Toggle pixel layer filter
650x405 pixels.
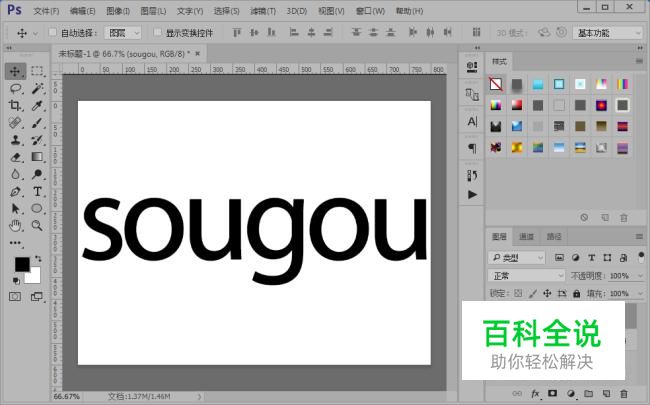pyautogui.click(x=559, y=258)
